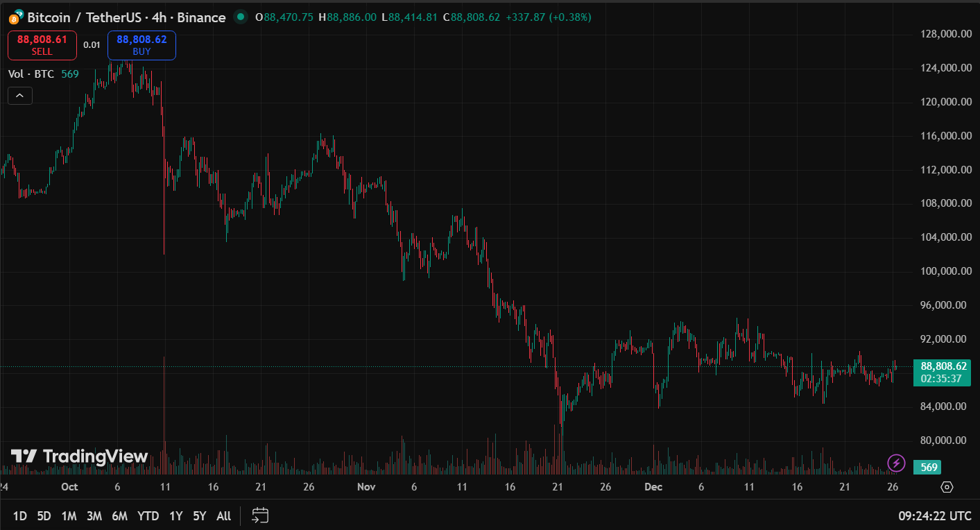Click the green market status dot

(x=240, y=17)
